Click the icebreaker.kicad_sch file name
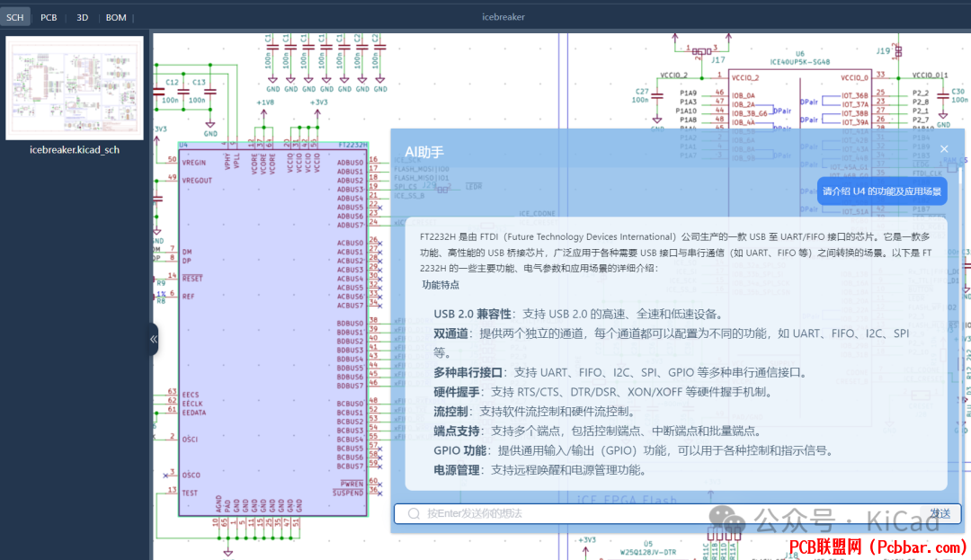Image resolution: width=971 pixels, height=560 pixels. click(x=75, y=150)
